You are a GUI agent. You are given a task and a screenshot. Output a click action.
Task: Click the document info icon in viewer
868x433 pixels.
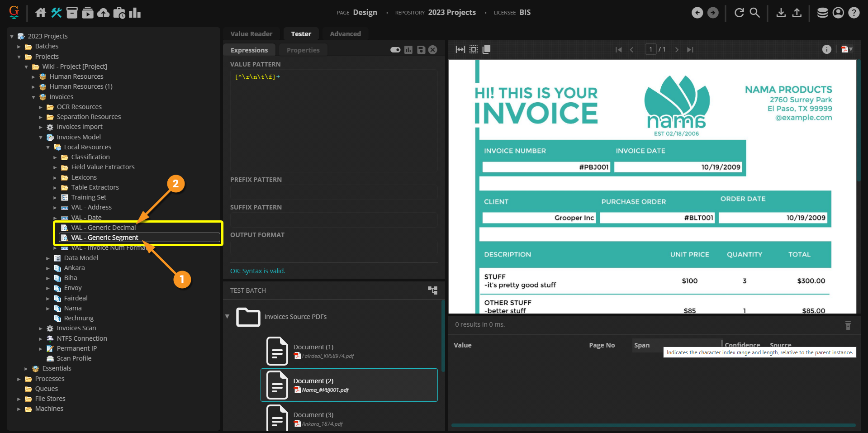(x=826, y=49)
